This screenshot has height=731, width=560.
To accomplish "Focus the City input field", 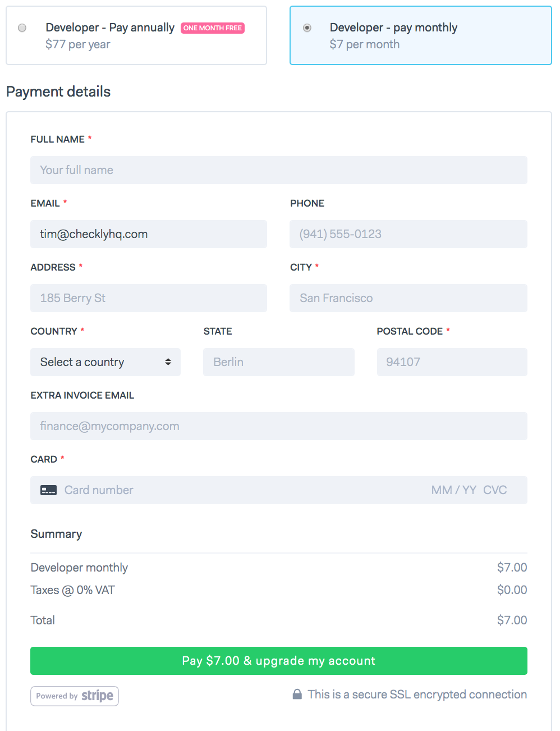I will 408,298.
